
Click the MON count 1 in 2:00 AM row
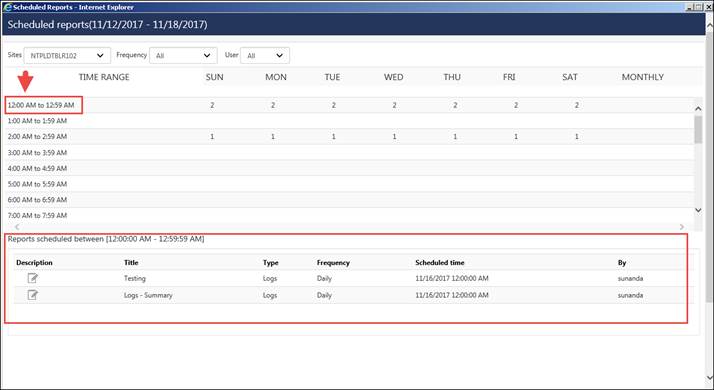(x=273, y=137)
